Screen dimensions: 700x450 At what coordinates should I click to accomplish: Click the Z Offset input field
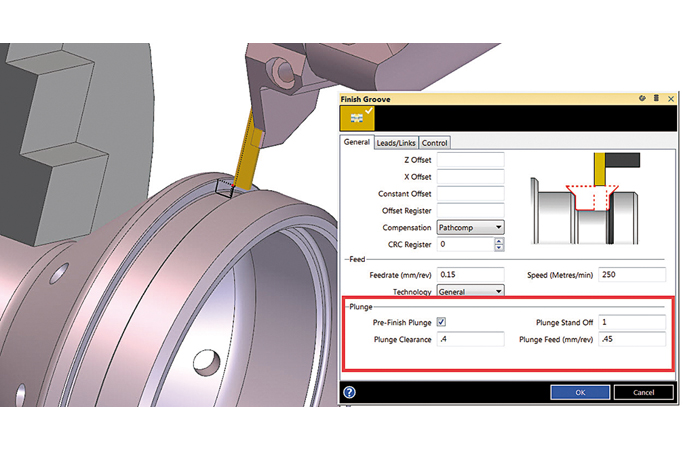(471, 160)
